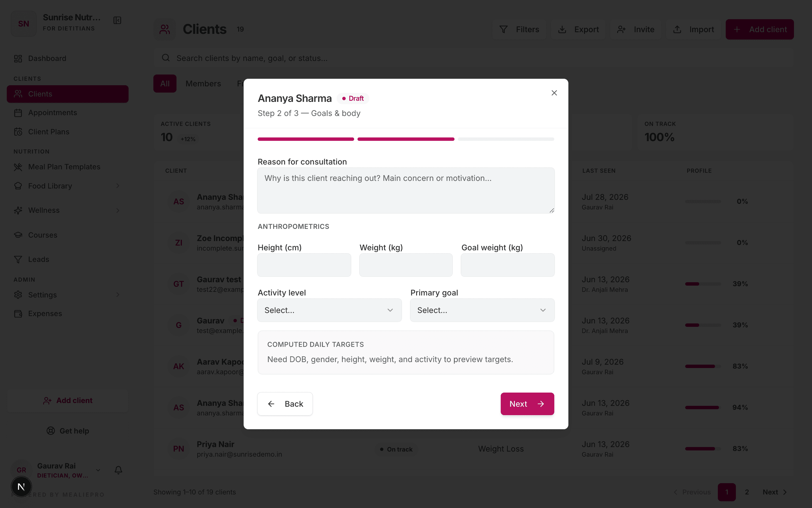Focus the Weight (kg) field

pyautogui.click(x=406, y=265)
